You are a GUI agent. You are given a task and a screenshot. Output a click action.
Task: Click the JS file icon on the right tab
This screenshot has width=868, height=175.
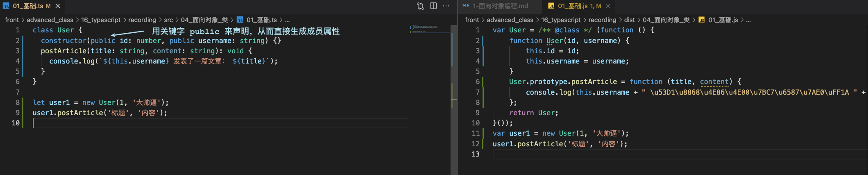coord(551,6)
